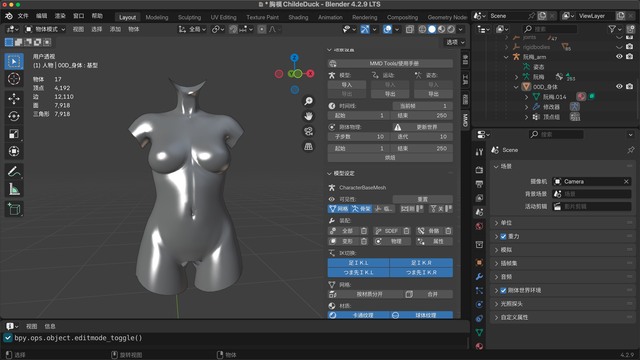Open the Material properties tab icon

[479, 346]
